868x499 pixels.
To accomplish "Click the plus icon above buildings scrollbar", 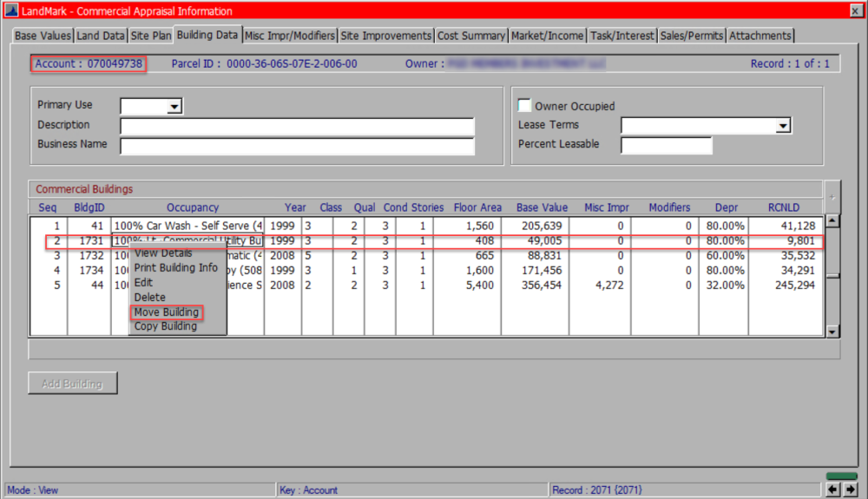I will 832,197.
